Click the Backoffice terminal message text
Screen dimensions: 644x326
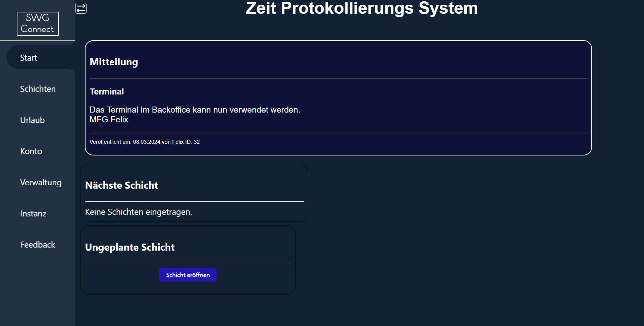(195, 110)
